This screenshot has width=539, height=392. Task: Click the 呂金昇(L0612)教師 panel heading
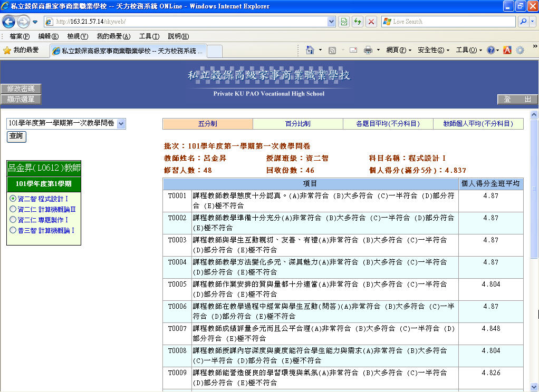point(44,168)
